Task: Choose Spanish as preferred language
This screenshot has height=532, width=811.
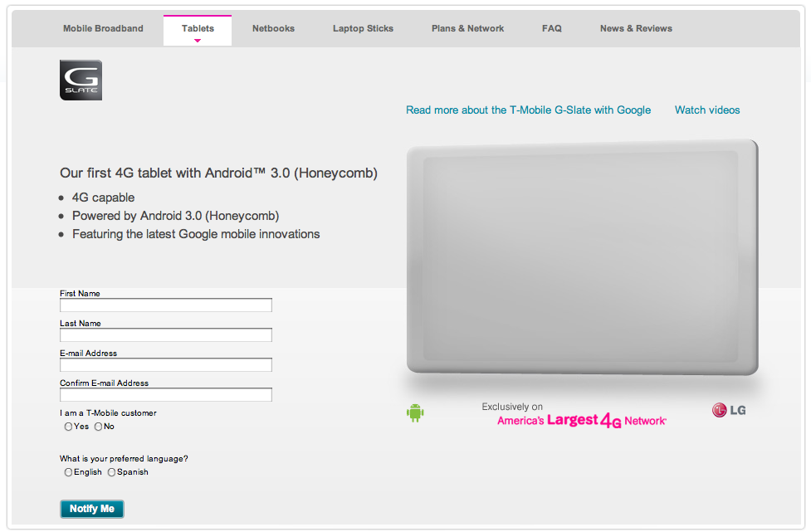Action: click(112, 472)
